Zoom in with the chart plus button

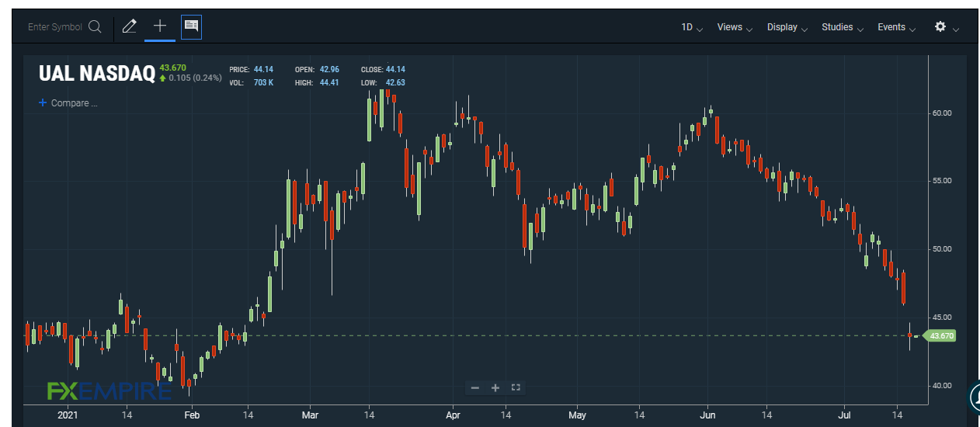coord(495,387)
